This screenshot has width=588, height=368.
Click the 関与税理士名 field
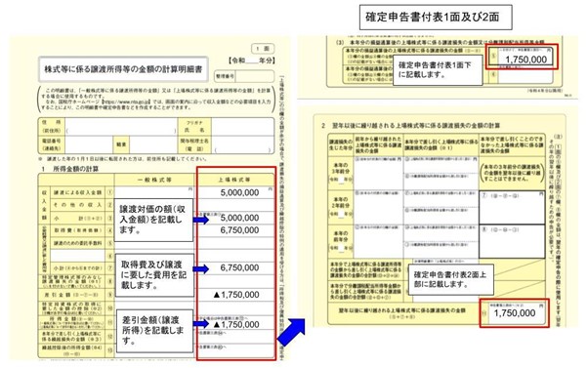click(x=242, y=144)
